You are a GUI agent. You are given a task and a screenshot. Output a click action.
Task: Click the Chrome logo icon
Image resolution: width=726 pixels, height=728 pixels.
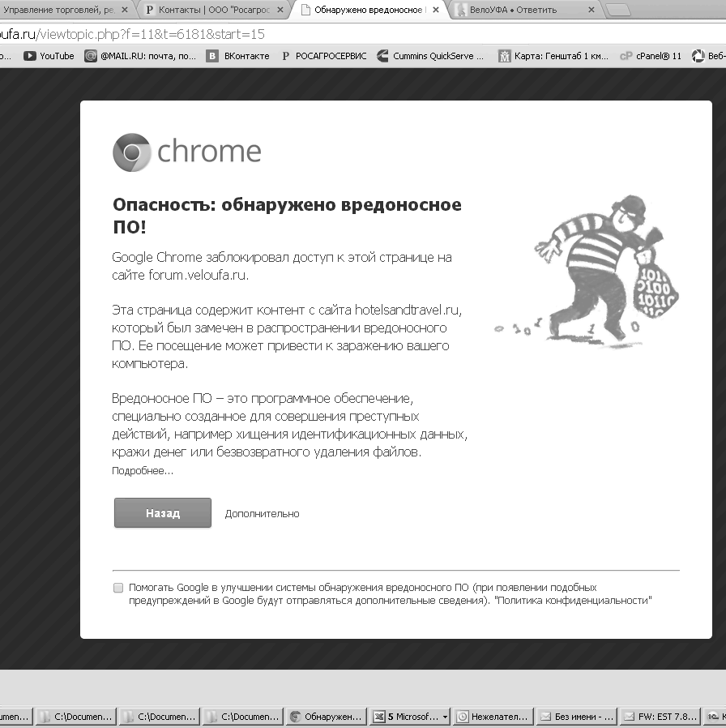(x=132, y=152)
